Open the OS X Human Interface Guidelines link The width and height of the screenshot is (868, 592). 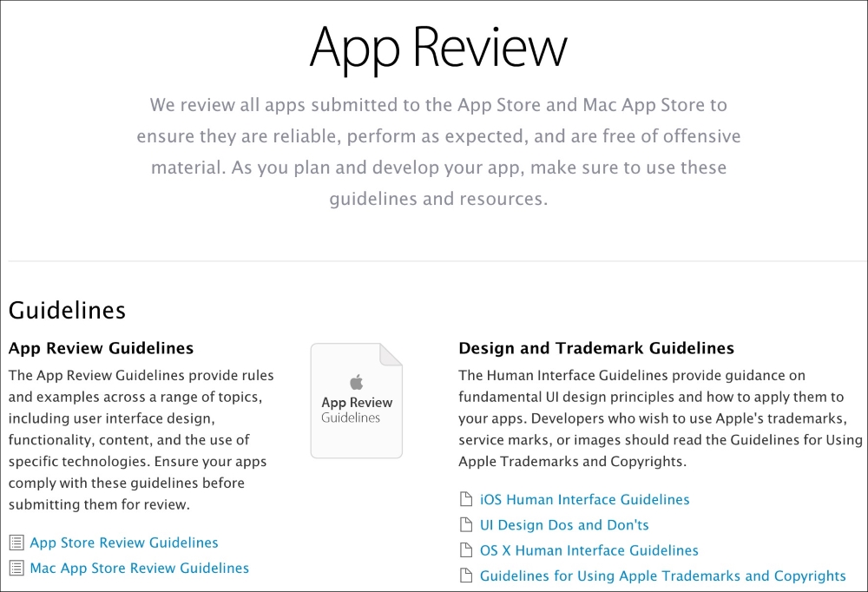tap(589, 550)
